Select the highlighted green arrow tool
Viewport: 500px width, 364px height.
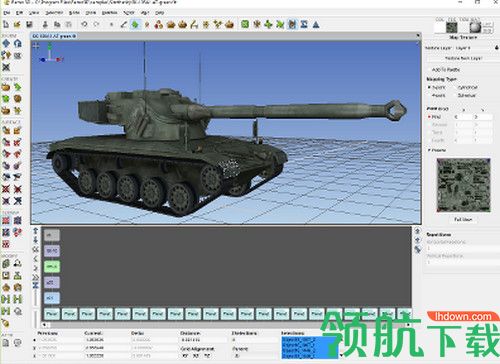[x=135, y=24]
